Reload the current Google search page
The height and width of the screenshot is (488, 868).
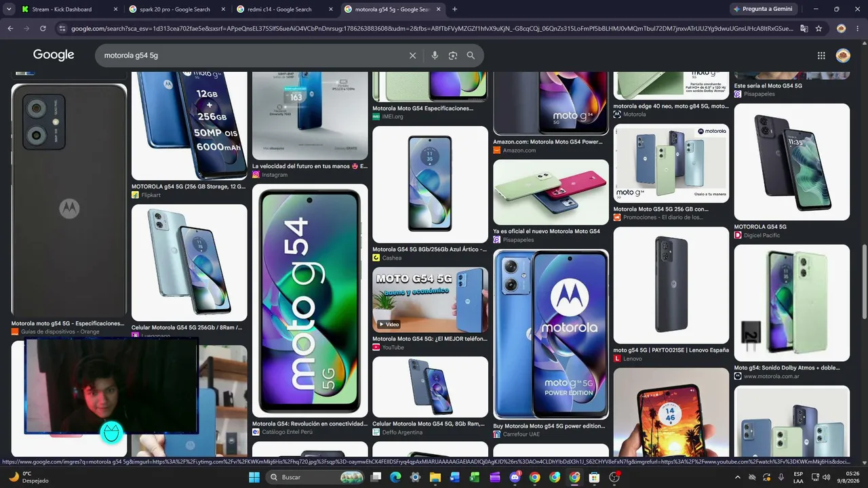coord(43,28)
